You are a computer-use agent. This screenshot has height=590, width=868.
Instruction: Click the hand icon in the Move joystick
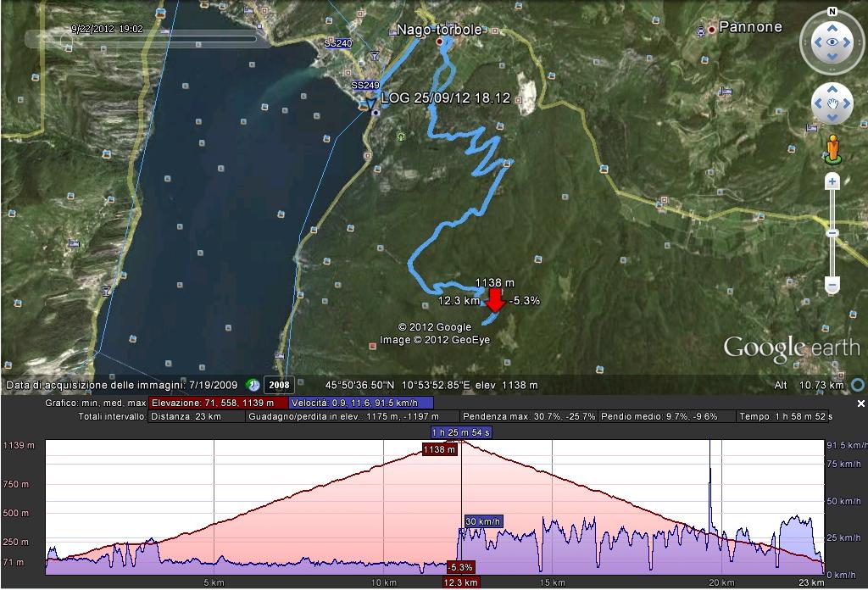coord(833,102)
